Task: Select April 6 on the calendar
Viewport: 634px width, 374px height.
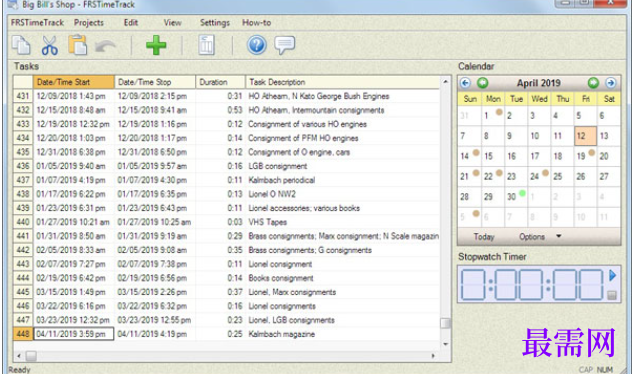Action: point(608,116)
